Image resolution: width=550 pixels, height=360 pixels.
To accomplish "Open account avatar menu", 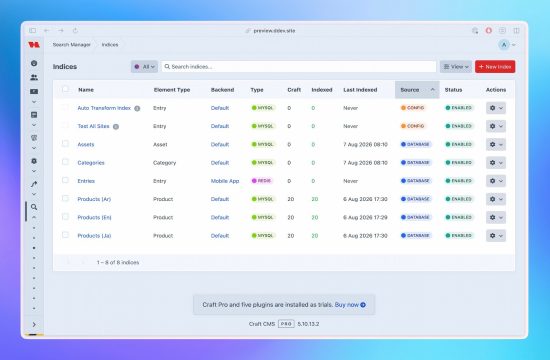I will 507,45.
